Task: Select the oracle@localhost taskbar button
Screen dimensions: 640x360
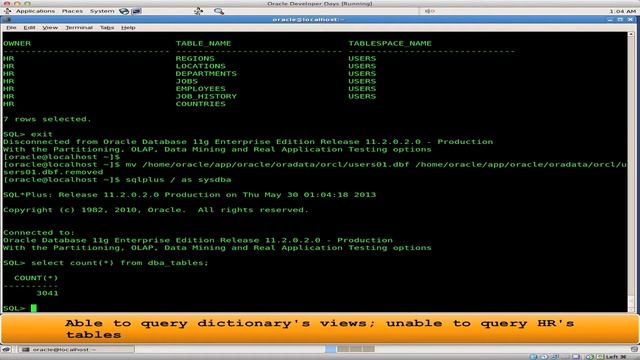Action: coord(76,349)
